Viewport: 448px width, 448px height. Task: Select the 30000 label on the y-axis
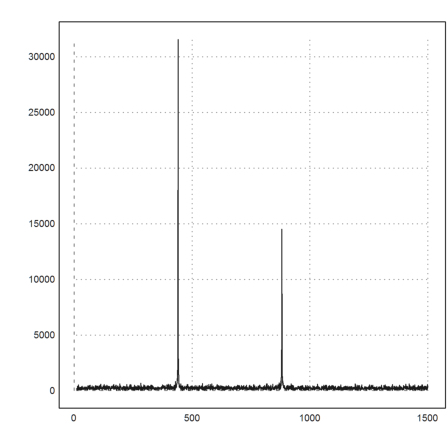42,57
